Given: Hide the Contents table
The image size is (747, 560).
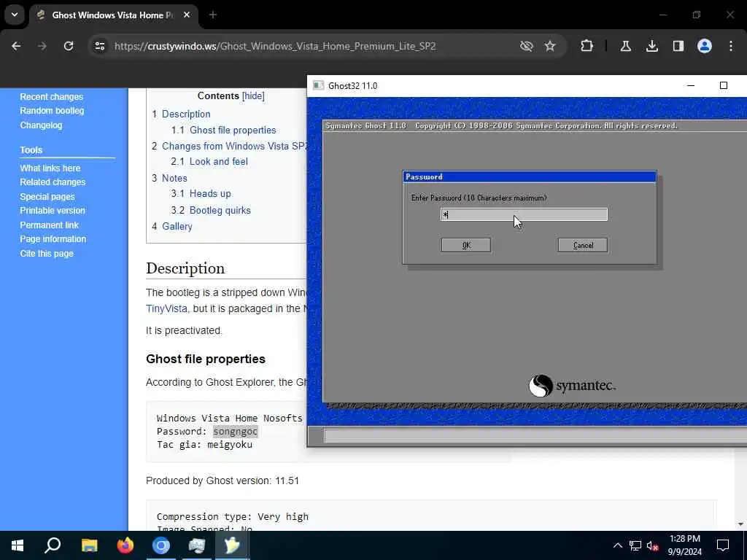Looking at the screenshot, I should pos(253,96).
